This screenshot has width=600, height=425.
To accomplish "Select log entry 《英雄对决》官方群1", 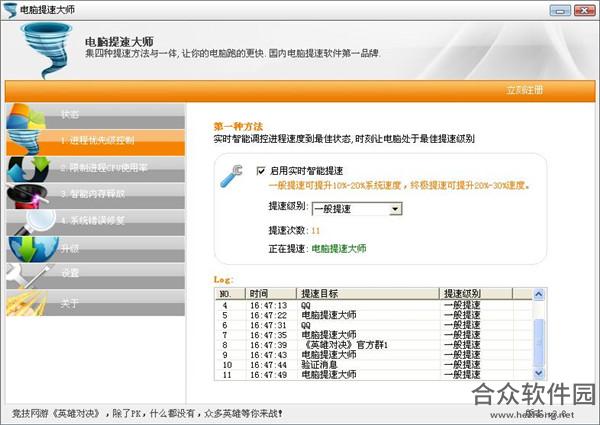I will (373, 345).
